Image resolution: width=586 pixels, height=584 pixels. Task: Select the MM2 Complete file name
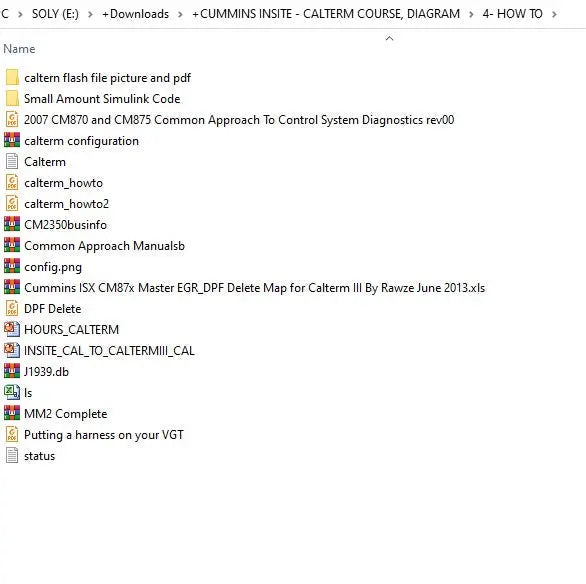pyautogui.click(x=66, y=414)
